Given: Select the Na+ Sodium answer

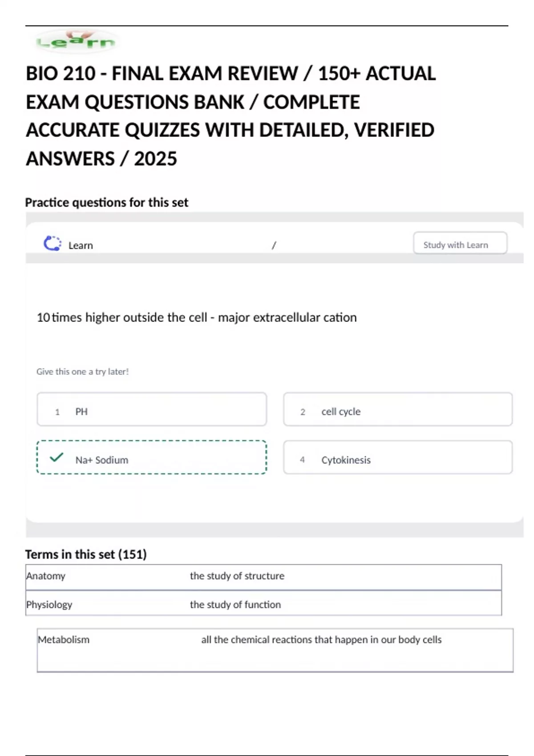Looking at the screenshot, I should point(152,458).
